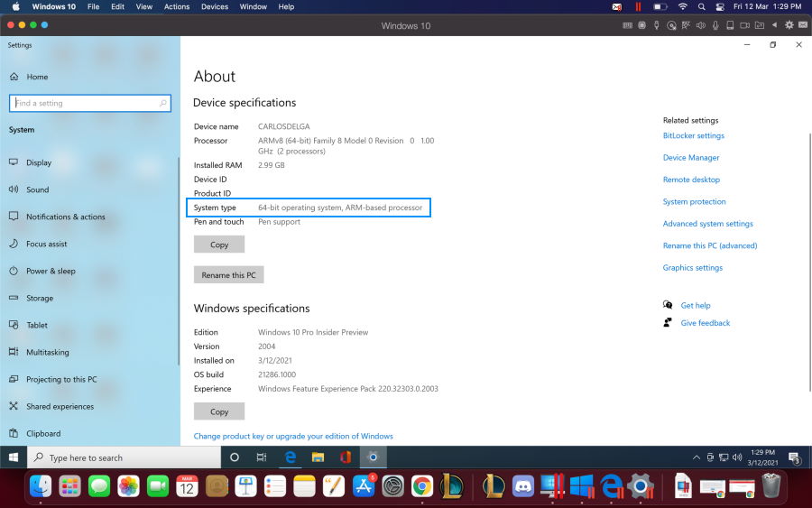Open Parallels keyboard icon in title toolbar
Screen dimensions: 812x508
(x=627, y=25)
